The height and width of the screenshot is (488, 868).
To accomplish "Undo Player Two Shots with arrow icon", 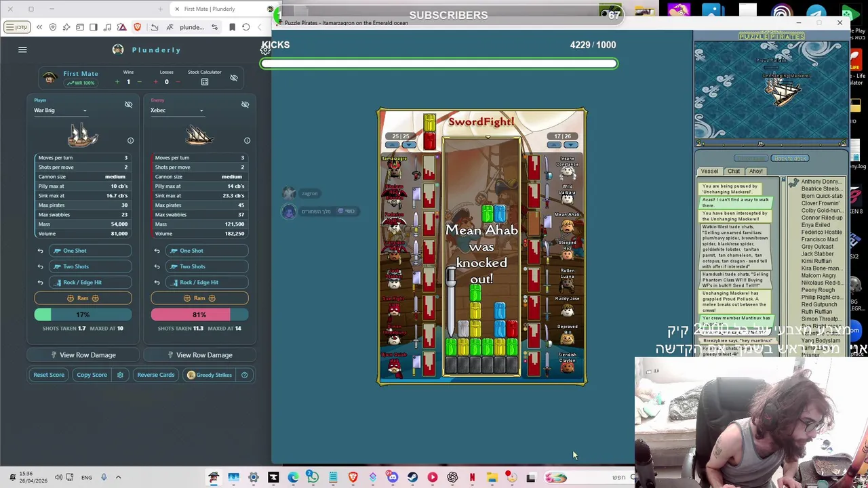I will [x=40, y=266].
